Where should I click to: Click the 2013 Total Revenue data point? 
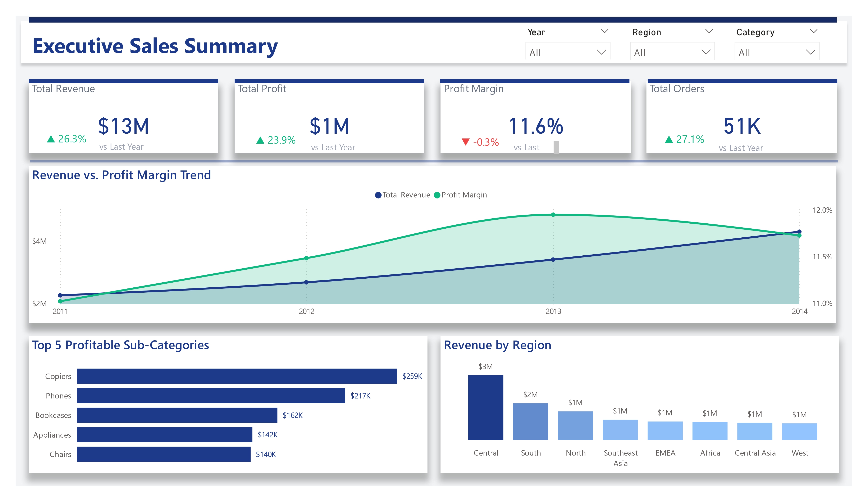click(553, 259)
